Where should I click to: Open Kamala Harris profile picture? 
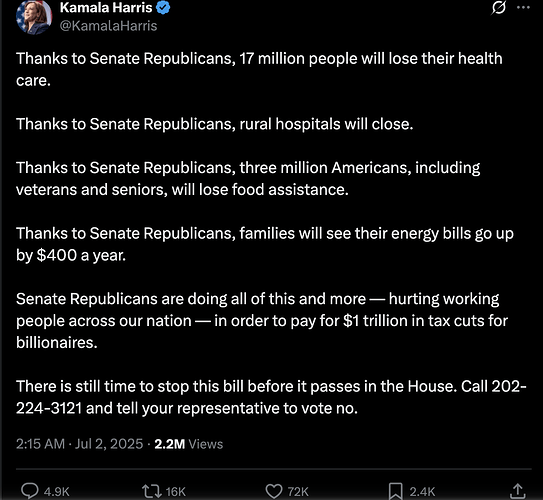34,17
